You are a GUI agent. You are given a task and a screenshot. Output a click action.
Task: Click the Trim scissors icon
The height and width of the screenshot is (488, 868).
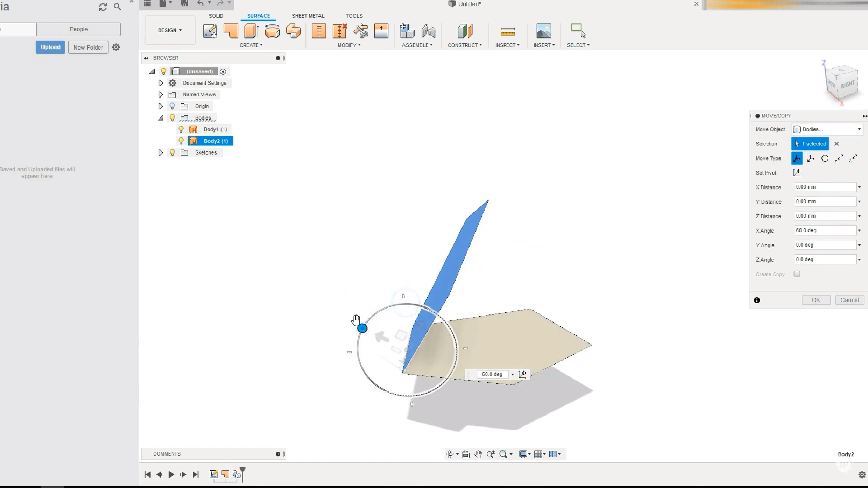pyautogui.click(x=361, y=31)
